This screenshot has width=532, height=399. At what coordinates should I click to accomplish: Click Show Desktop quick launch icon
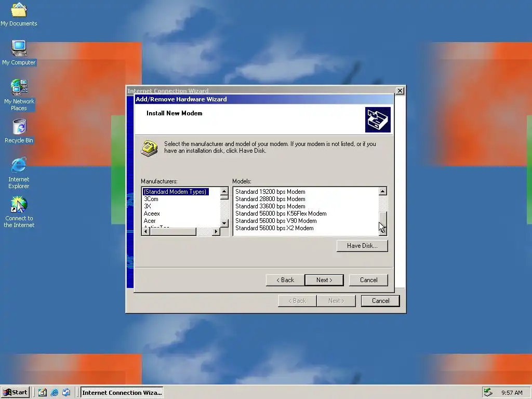click(43, 393)
